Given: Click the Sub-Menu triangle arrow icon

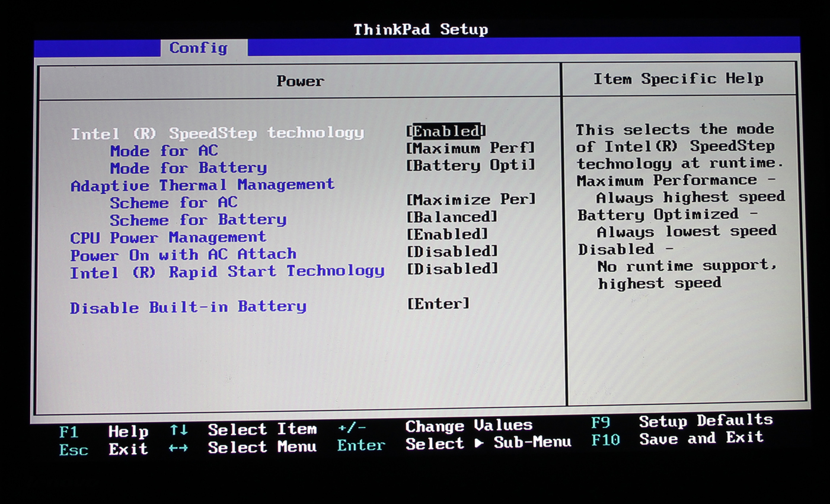Looking at the screenshot, I should pyautogui.click(x=479, y=442).
